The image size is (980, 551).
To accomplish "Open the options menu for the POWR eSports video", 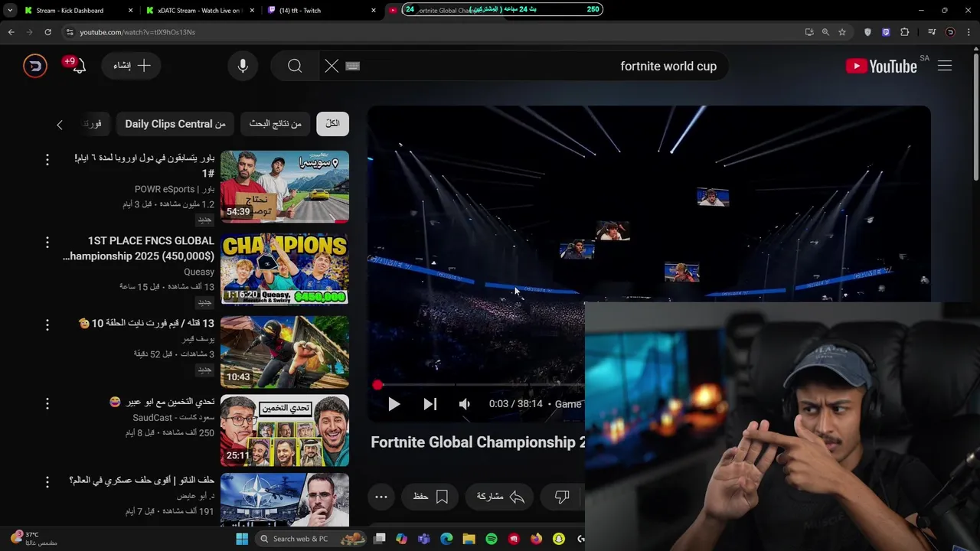I will [x=47, y=159].
